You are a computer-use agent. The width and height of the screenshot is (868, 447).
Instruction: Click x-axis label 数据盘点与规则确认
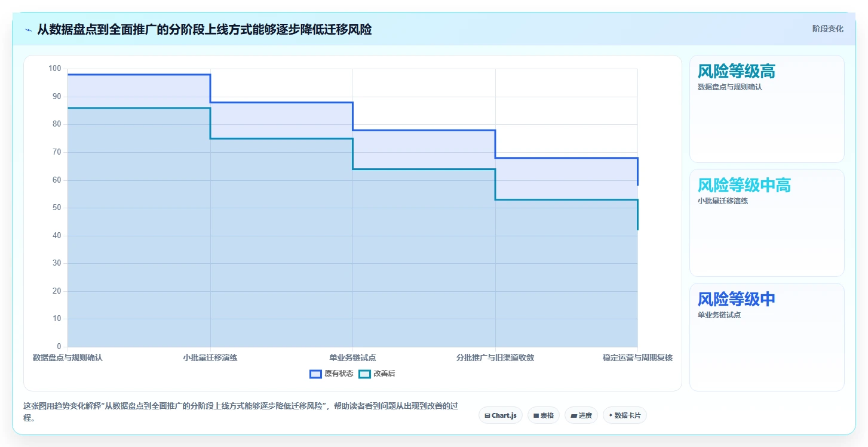[68, 358]
